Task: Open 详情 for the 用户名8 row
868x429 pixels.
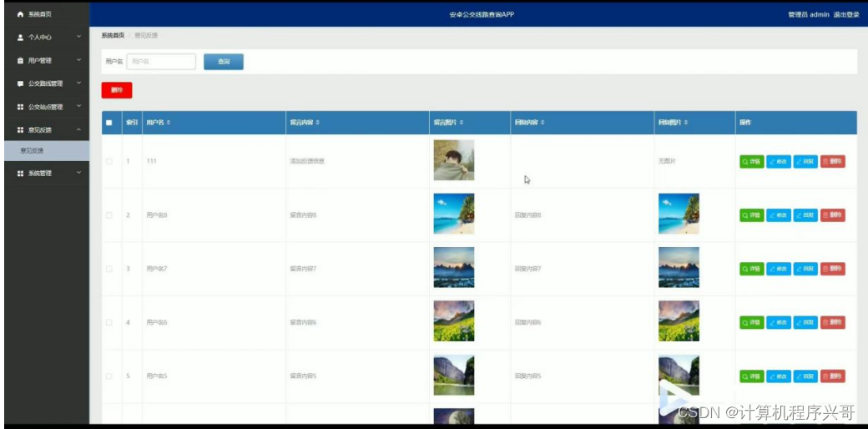Action: [x=752, y=215]
